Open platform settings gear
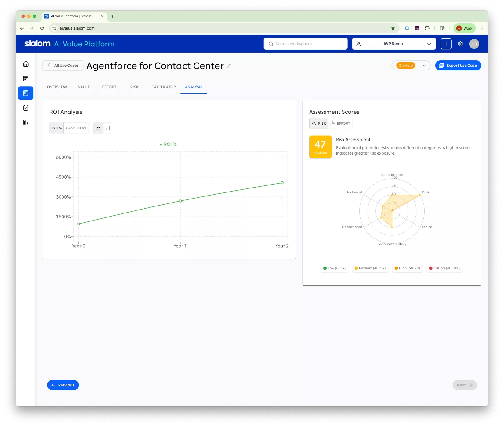The image size is (504, 427). point(460,44)
